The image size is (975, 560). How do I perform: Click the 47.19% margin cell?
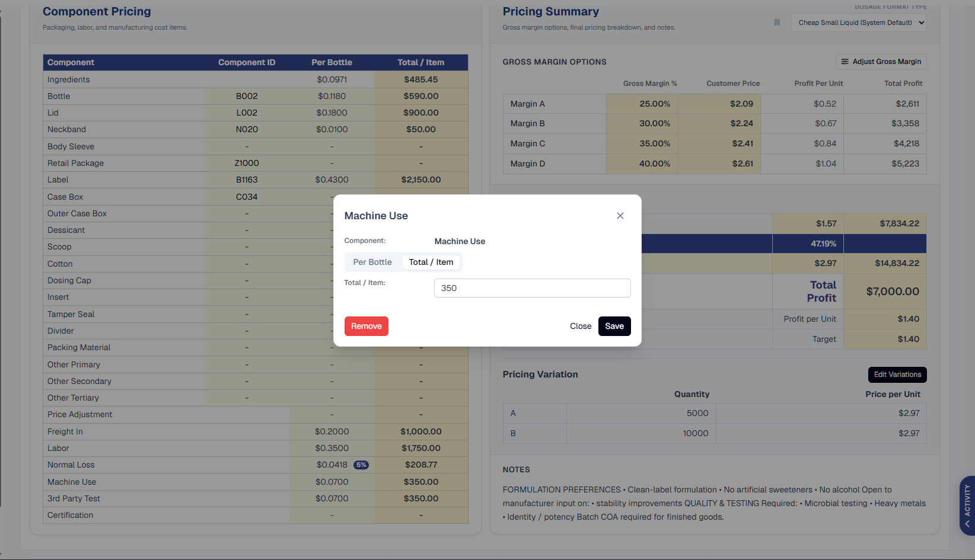click(x=808, y=244)
